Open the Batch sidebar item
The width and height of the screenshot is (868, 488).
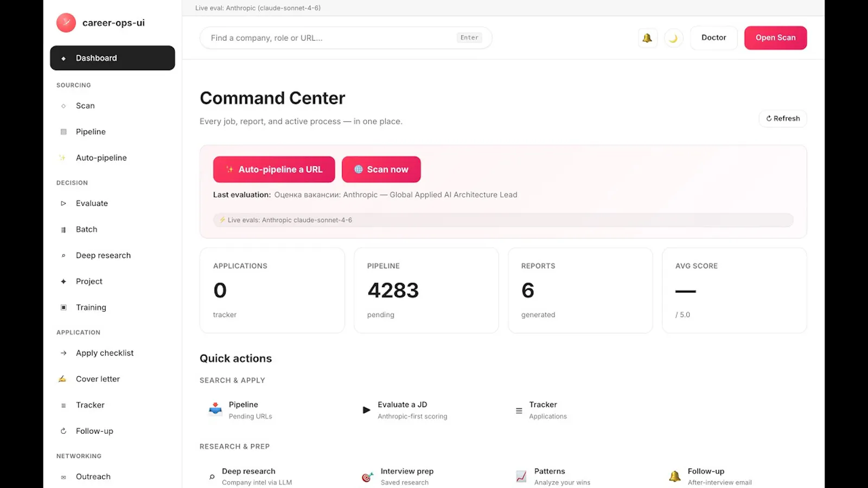112,229
